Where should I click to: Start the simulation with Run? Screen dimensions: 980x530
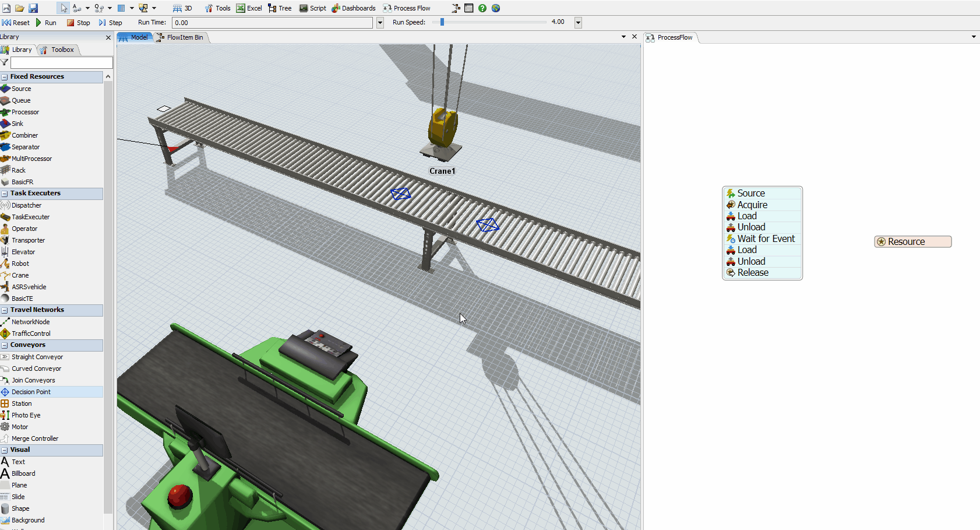pos(46,23)
